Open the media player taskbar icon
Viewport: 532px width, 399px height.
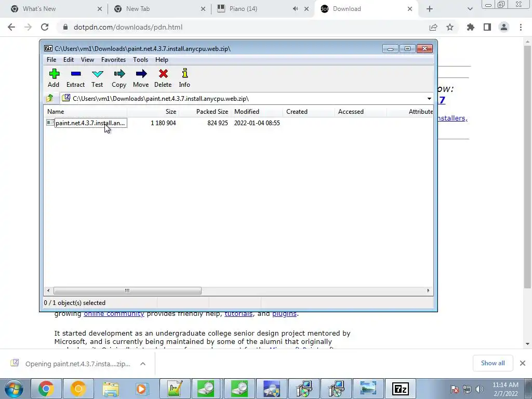[142, 389]
